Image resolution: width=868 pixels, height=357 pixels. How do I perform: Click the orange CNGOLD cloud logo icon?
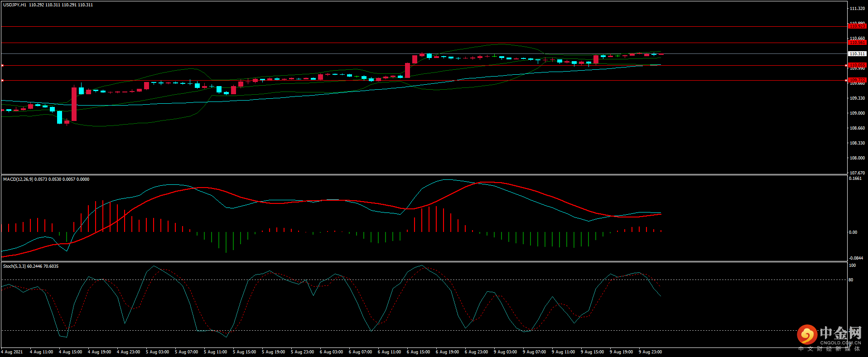coord(807,335)
